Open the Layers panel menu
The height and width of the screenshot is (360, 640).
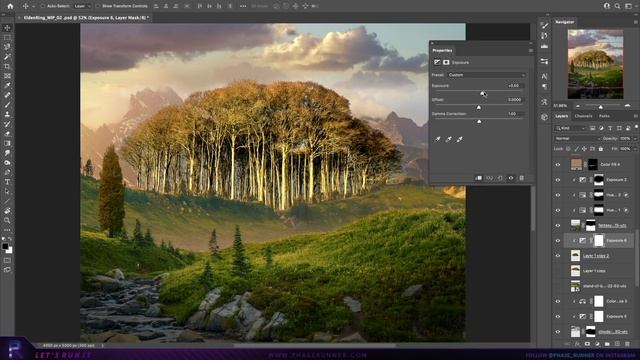(636, 116)
